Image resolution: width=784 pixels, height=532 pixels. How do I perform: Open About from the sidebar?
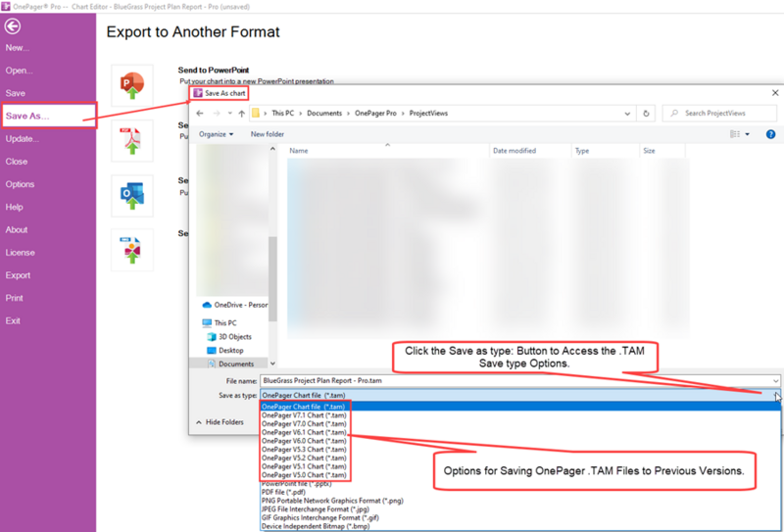(x=17, y=229)
